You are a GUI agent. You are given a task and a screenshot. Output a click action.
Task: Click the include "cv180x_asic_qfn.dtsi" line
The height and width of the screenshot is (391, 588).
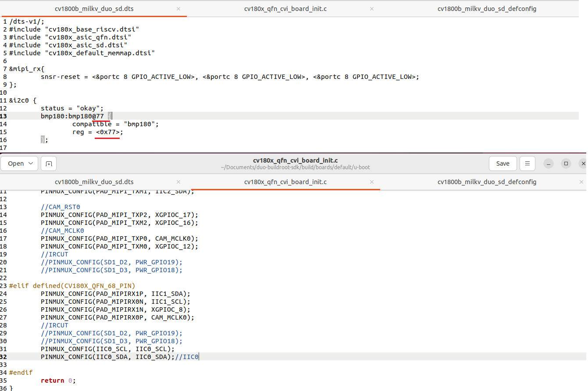tap(70, 37)
